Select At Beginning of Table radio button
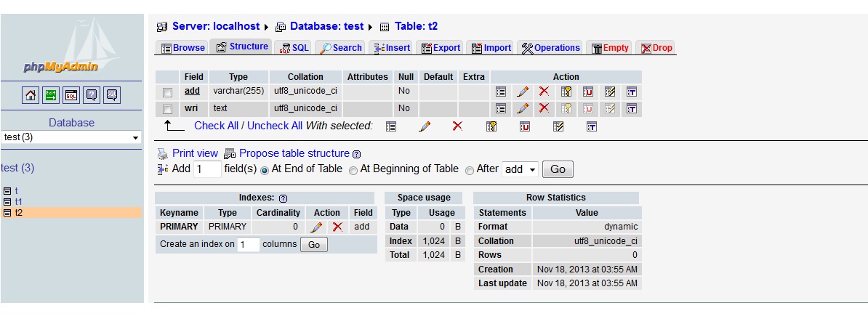 click(353, 170)
